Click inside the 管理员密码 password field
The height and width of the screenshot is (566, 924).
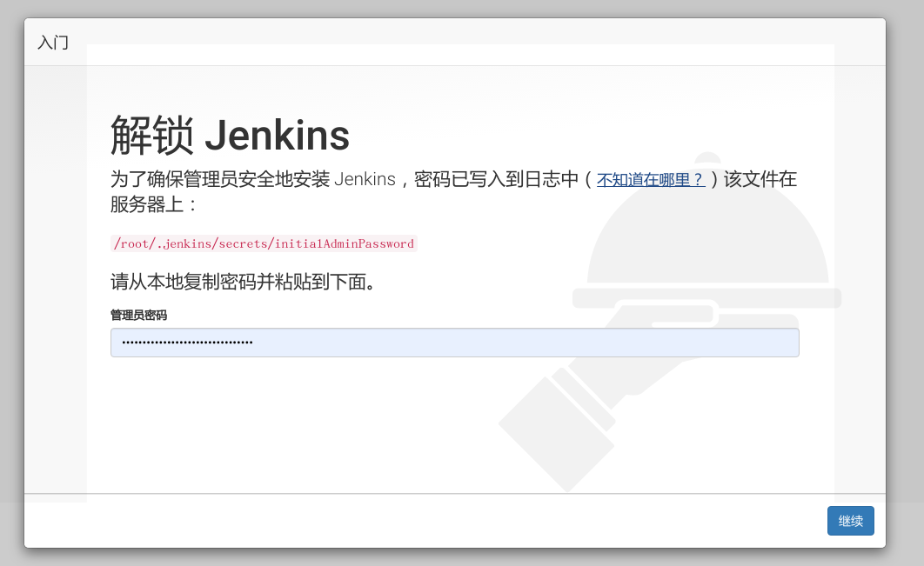453,342
